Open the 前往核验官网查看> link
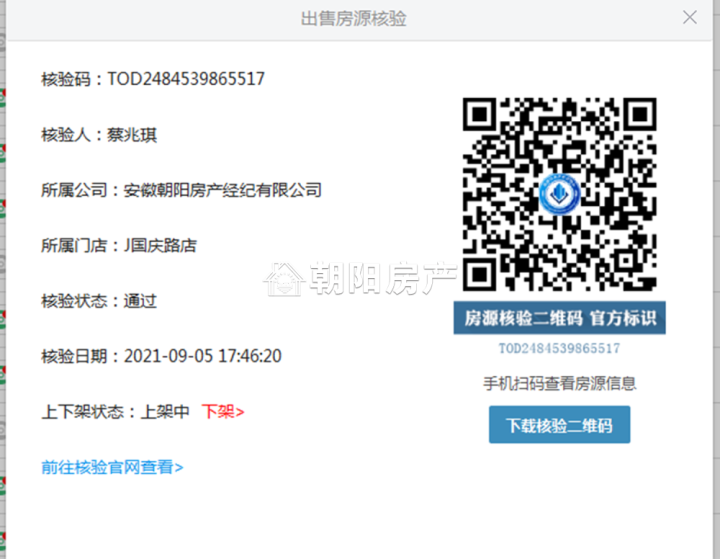The width and height of the screenshot is (720, 559). pos(112,467)
